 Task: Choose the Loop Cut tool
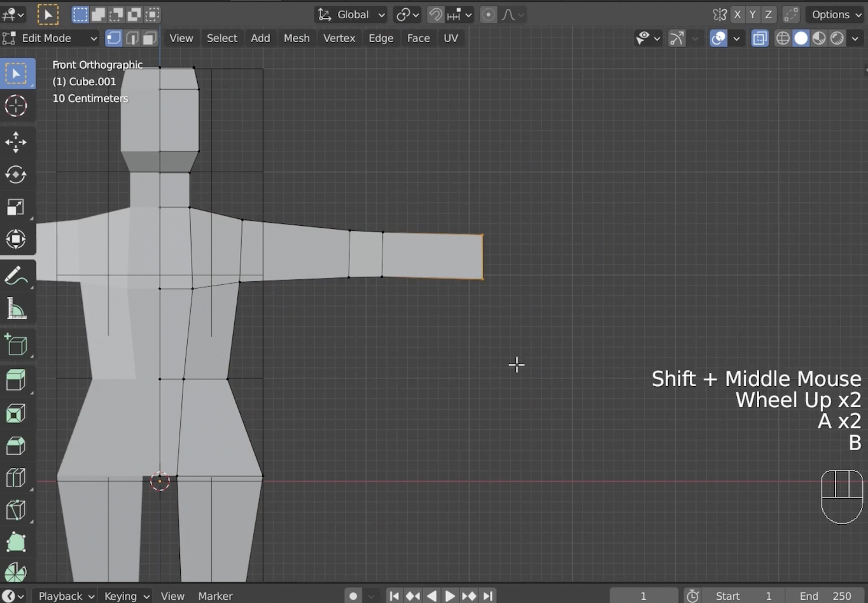tap(15, 478)
